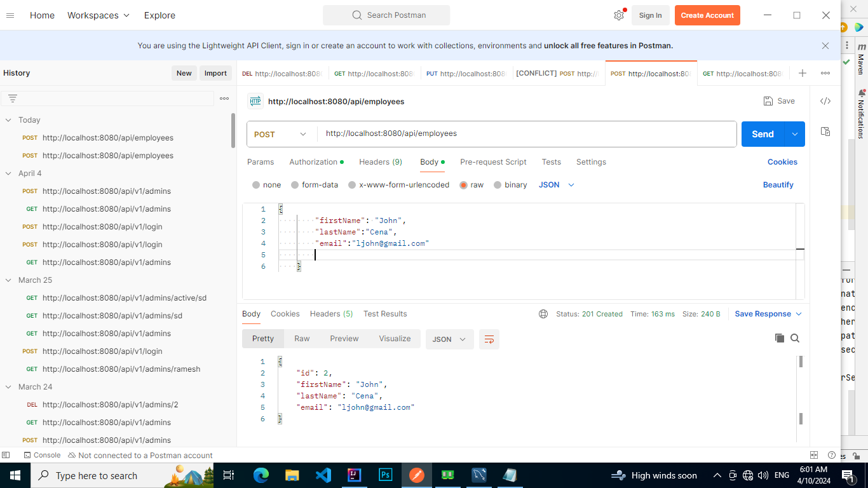The image size is (868, 488).
Task: Copy response body with copy icon
Action: [780, 338]
